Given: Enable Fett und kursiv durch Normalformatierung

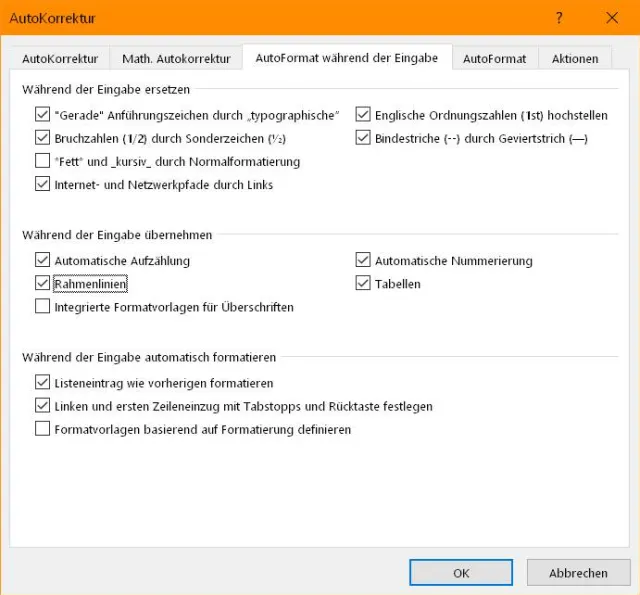Looking at the screenshot, I should click(x=42, y=161).
